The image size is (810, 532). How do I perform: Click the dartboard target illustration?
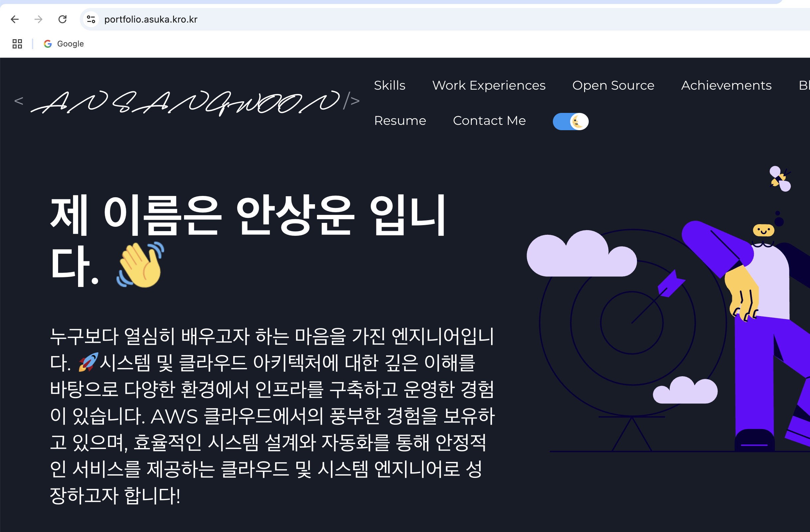coord(632,322)
